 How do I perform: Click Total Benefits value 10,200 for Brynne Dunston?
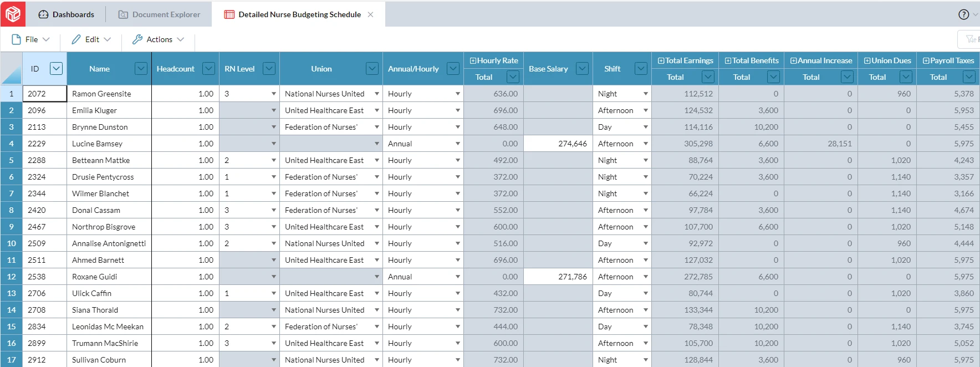(766, 127)
